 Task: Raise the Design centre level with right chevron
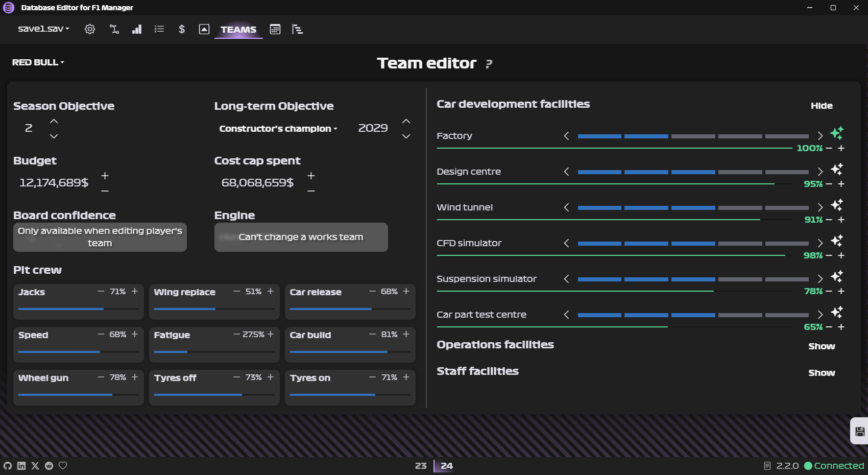point(820,172)
